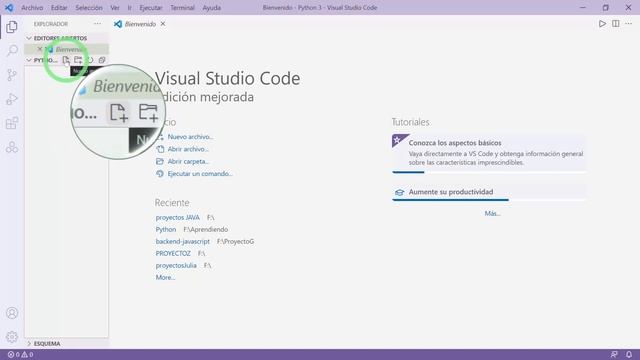Image resolution: width=640 pixels, height=360 pixels.
Task: Open Source Control view
Action: pyautogui.click(x=12, y=75)
